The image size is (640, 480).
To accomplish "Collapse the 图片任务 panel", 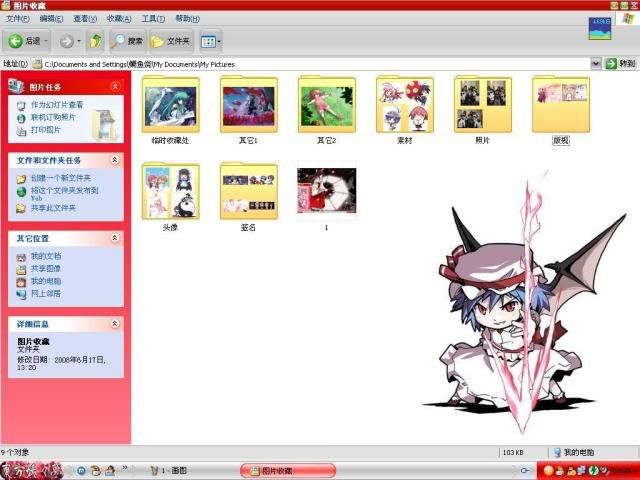I will [116, 87].
